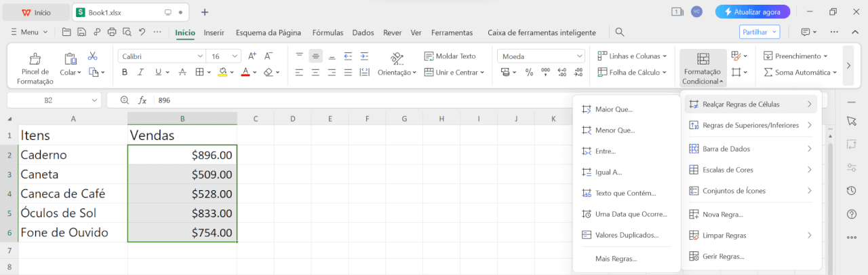Click the save icon in quick toolbar

pos(81,32)
